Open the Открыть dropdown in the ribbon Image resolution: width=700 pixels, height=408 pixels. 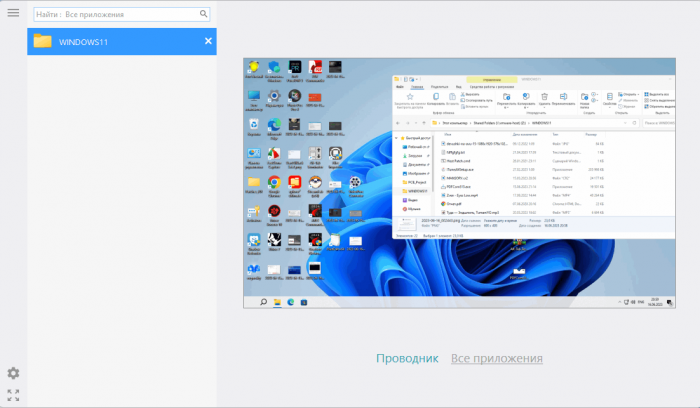(630, 94)
